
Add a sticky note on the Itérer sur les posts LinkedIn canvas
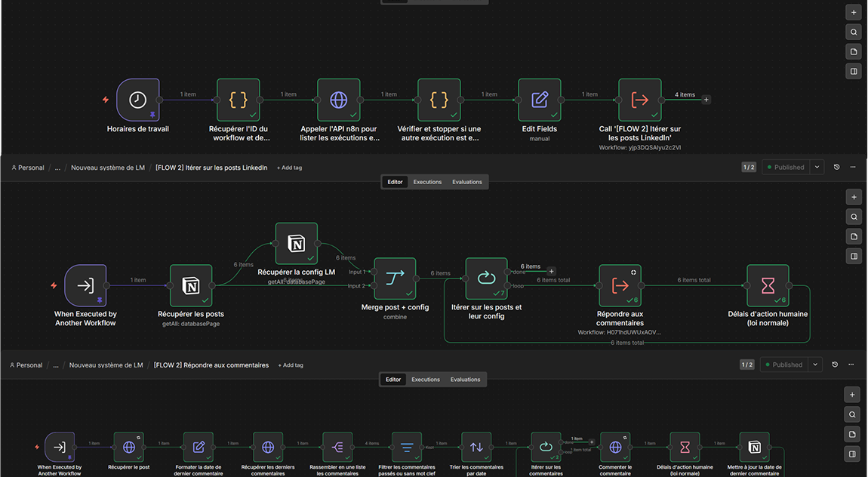854,236
